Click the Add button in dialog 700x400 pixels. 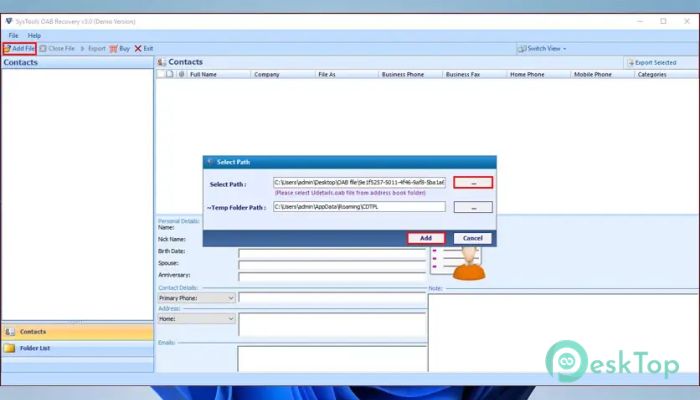point(426,238)
